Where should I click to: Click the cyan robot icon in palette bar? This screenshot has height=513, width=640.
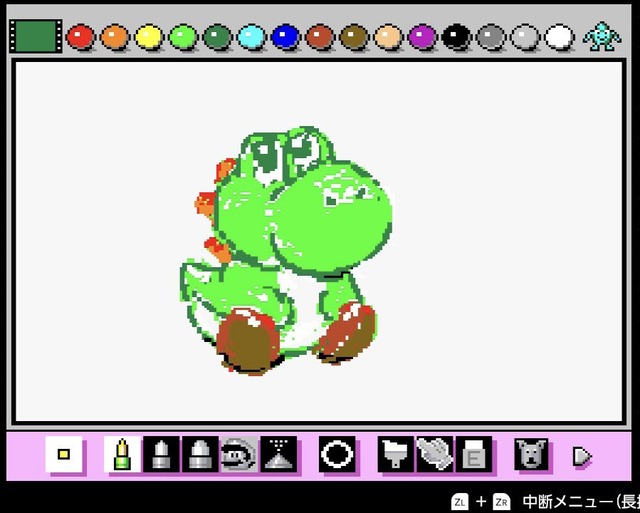[x=602, y=37]
